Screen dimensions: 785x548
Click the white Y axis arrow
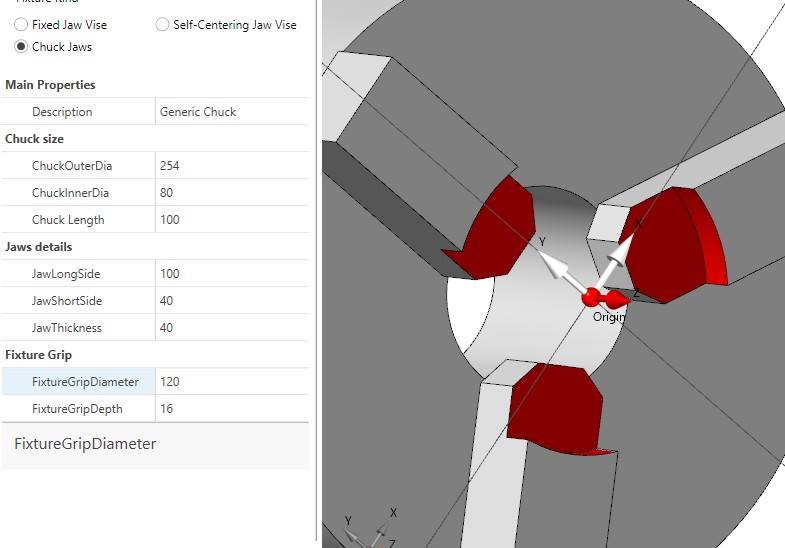point(556,265)
